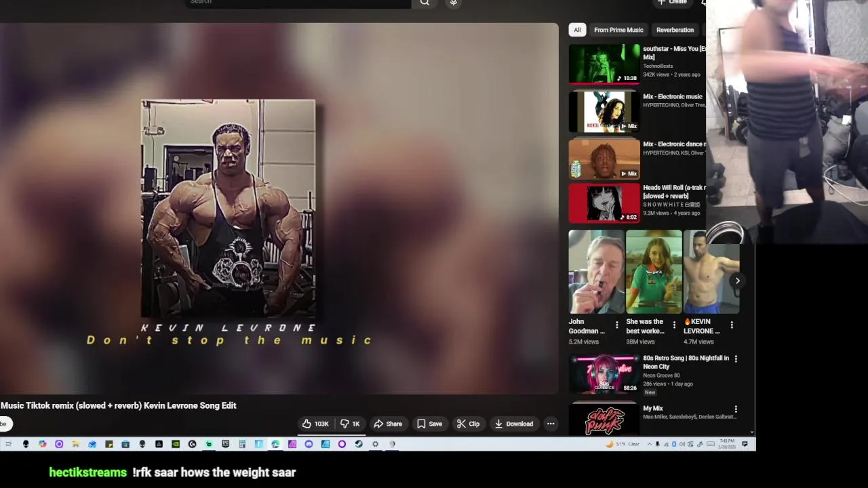The height and width of the screenshot is (488, 868).
Task: Open Epic Games Launcher on taskbar
Action: tap(225, 444)
